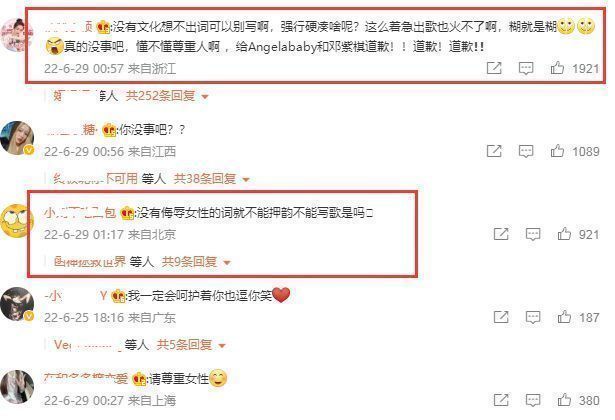Repost the comment from Jiangxi
This screenshot has height=420, width=615.
tap(494, 151)
